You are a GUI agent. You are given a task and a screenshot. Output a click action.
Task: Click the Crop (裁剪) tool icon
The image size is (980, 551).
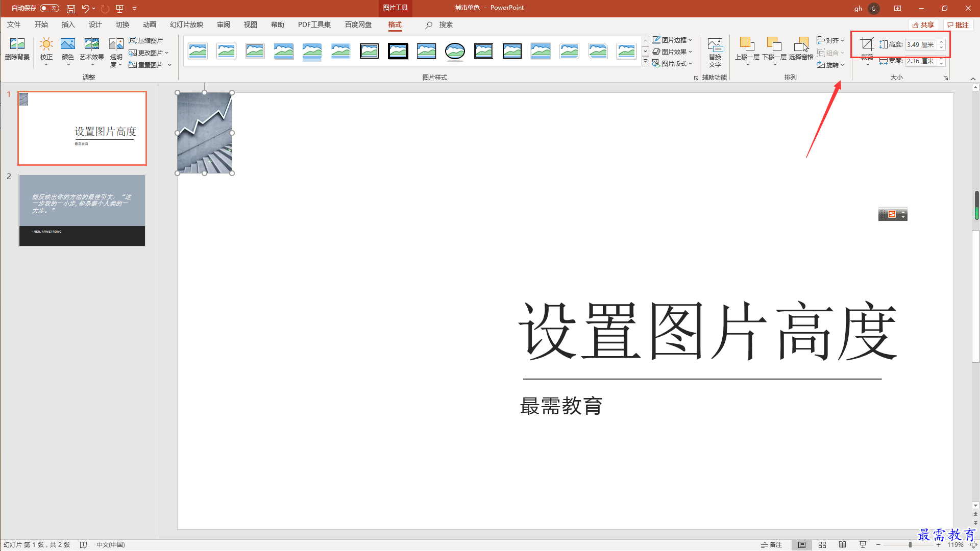(x=867, y=44)
